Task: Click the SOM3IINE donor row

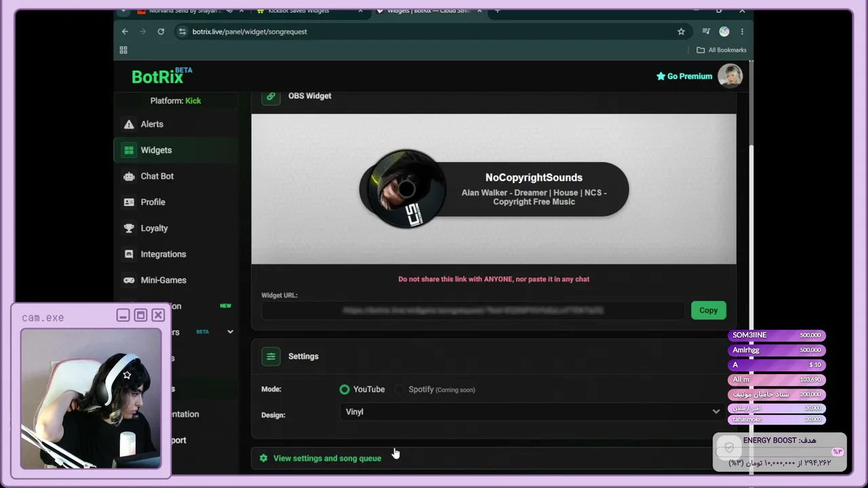Action: [x=777, y=335]
